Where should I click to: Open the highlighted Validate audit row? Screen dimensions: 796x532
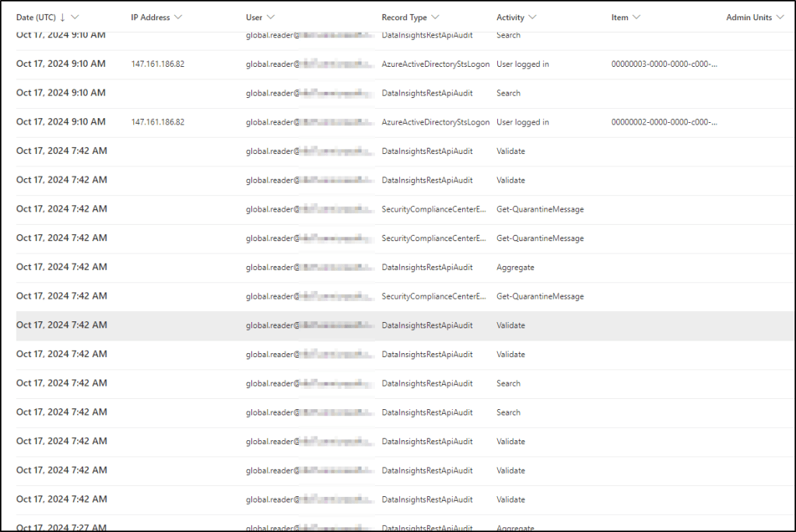coord(510,326)
